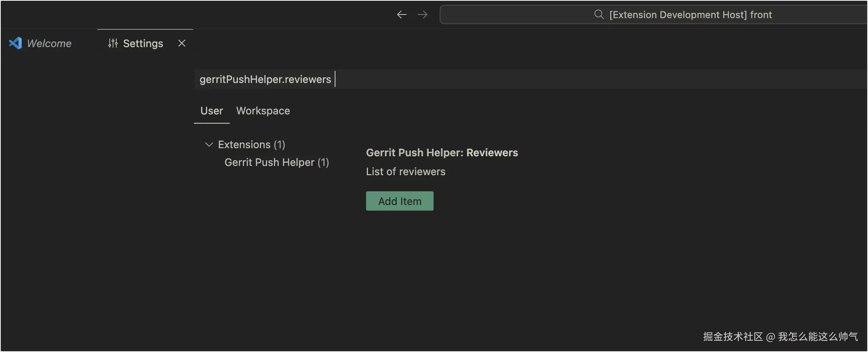Open Gerrit Push Helper (1) tree entry

(x=277, y=162)
